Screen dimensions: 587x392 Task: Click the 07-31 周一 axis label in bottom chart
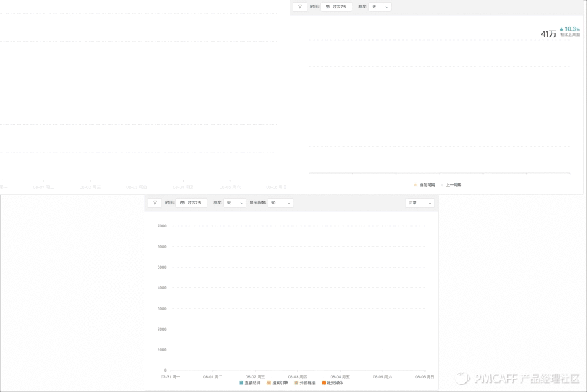click(x=171, y=377)
